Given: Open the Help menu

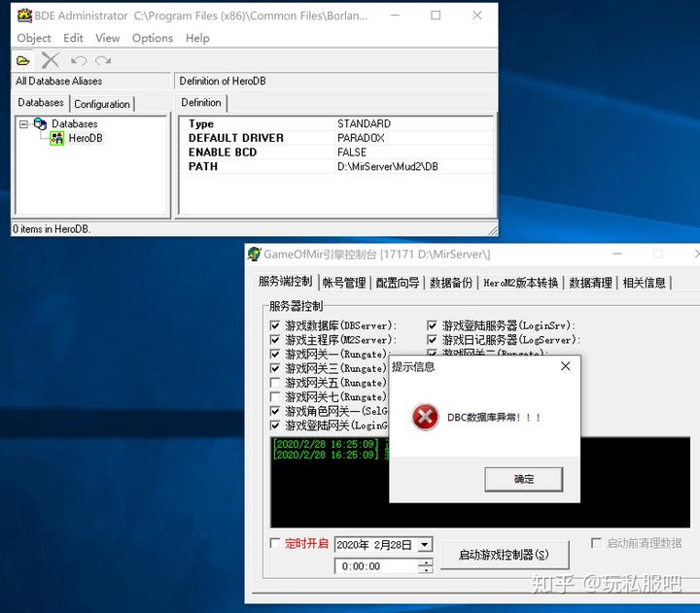Looking at the screenshot, I should [x=197, y=38].
